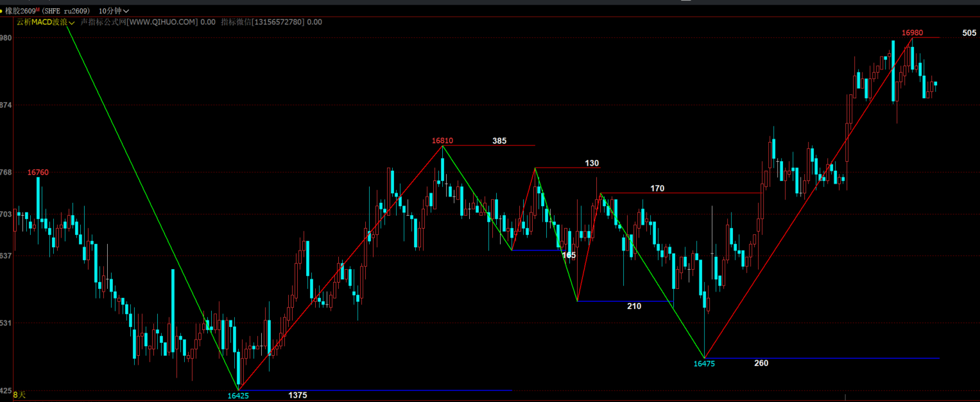
Task: Click the red M marker after 橡胶2609
Action: 37,10
